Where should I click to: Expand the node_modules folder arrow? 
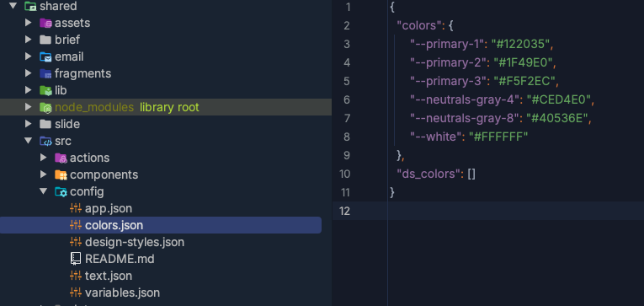point(29,107)
